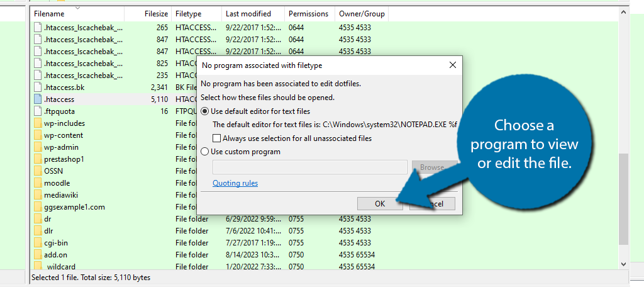Sort list by Filesize column header
Viewport: 644px width, 287px height.
point(155,13)
